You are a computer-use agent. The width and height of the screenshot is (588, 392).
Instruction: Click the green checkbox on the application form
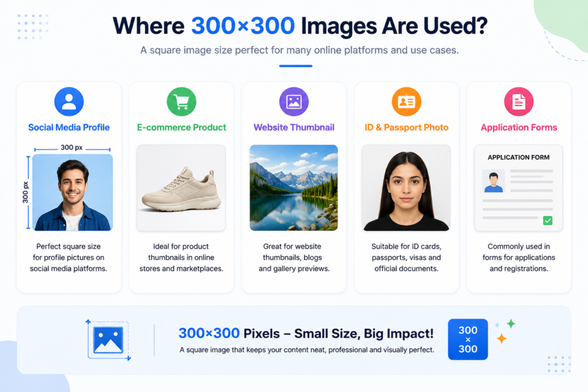[x=547, y=220]
